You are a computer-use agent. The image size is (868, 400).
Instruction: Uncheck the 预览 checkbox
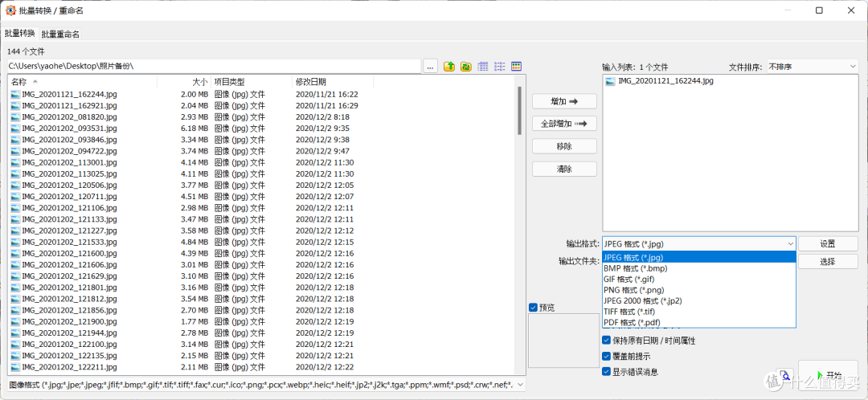pos(534,308)
